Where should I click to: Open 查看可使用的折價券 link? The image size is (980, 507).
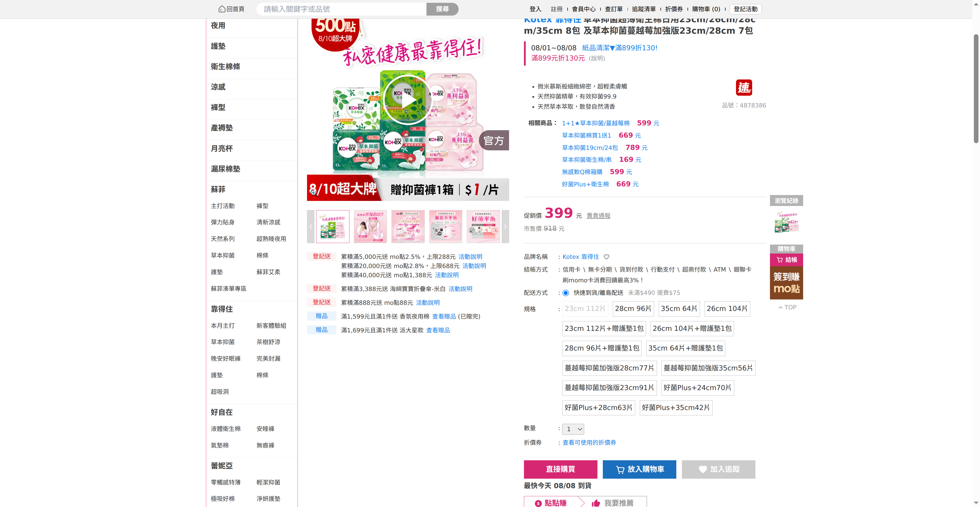coord(590,443)
